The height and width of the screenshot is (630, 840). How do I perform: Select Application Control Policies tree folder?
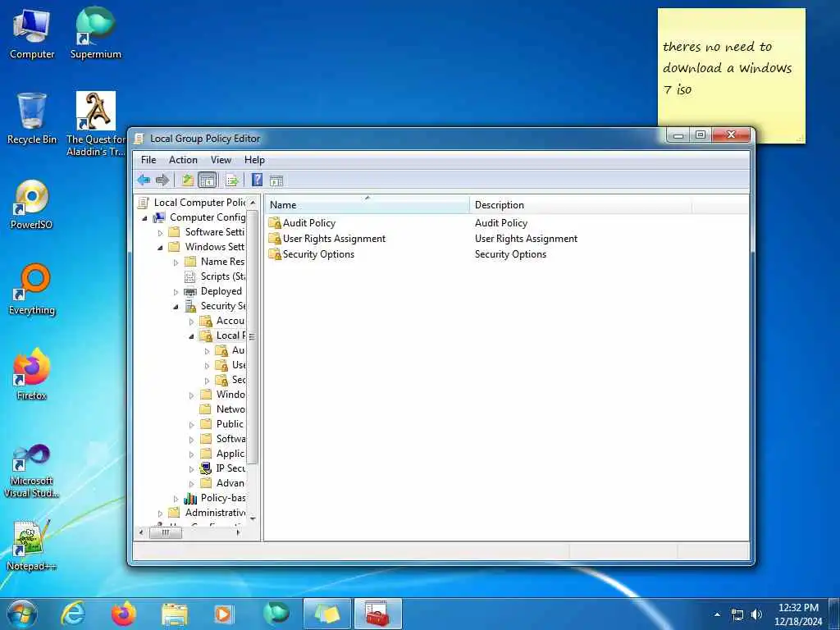pos(223,453)
